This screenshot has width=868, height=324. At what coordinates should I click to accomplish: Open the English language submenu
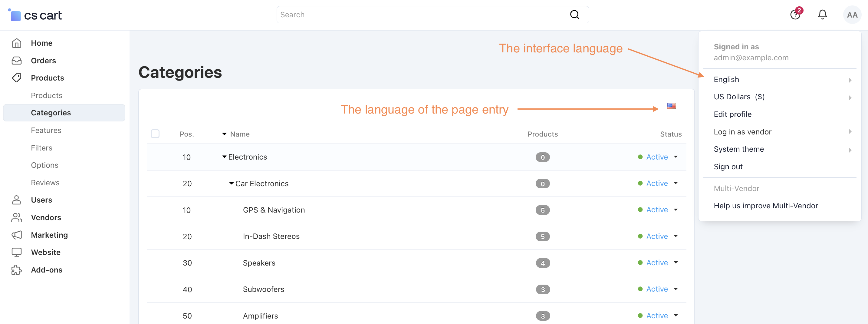[780, 80]
